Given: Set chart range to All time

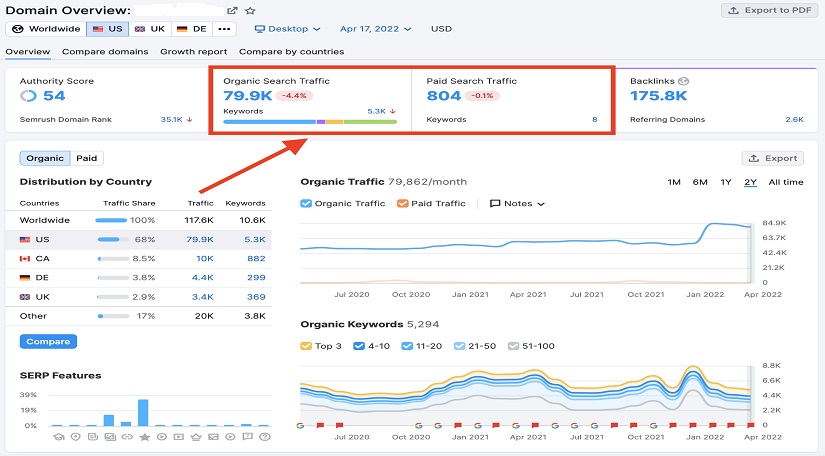Looking at the screenshot, I should (x=786, y=182).
